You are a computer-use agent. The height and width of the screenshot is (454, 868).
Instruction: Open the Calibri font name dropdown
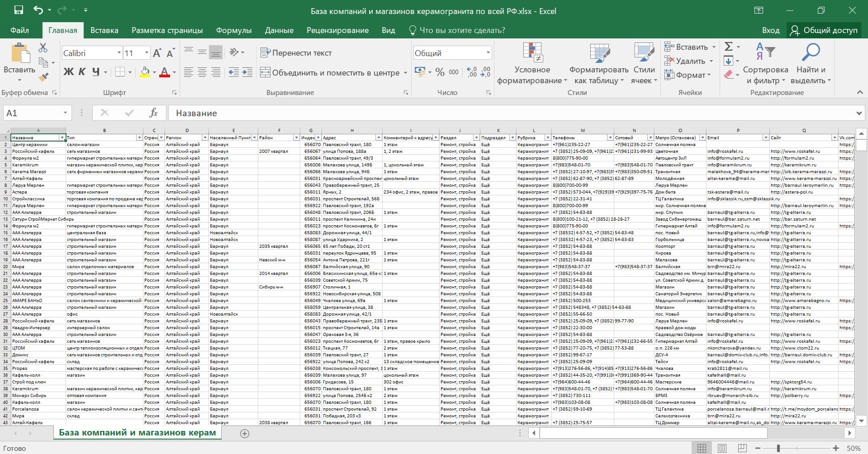(119, 53)
